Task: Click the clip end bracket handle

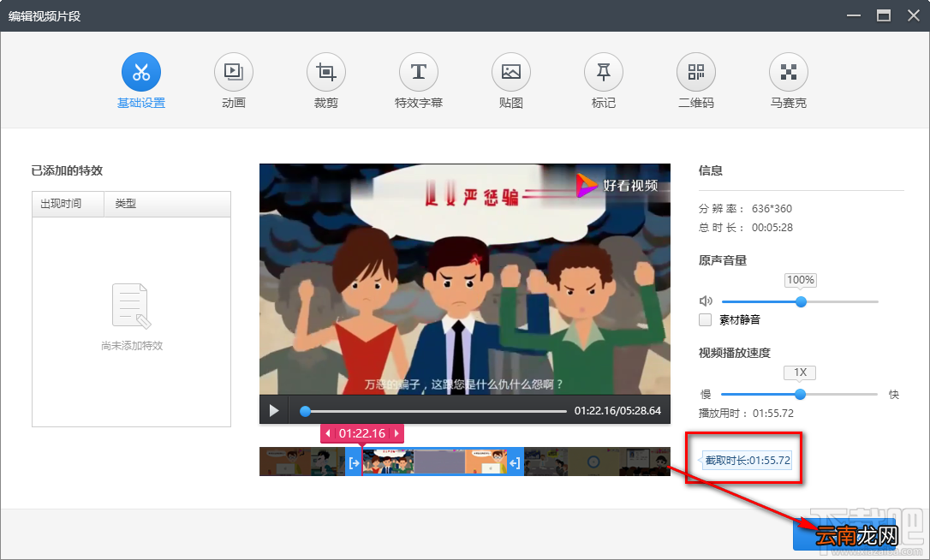Action: pyautogui.click(x=515, y=462)
